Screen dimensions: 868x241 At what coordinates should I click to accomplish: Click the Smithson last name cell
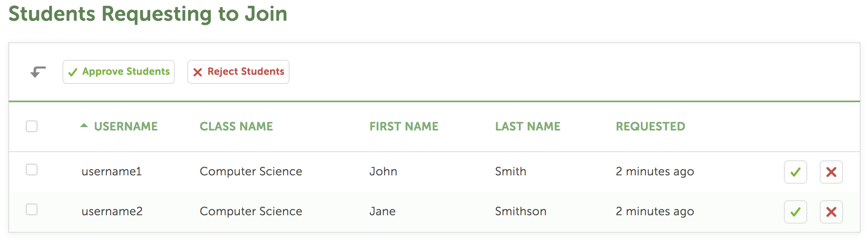521,211
